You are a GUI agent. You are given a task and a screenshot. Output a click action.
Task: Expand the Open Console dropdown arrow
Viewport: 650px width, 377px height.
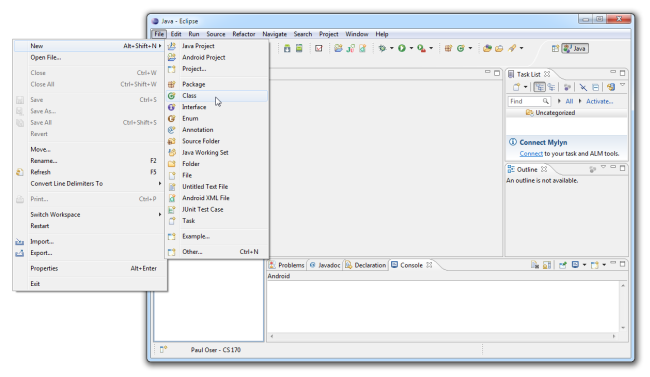pos(604,265)
